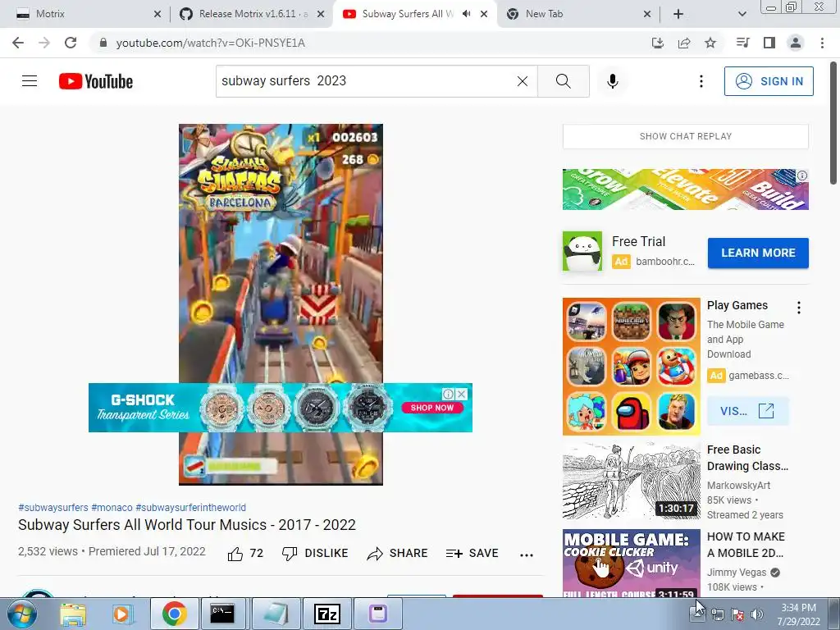Open the Chrome profile avatar
The width and height of the screenshot is (840, 630).
pyautogui.click(x=796, y=43)
